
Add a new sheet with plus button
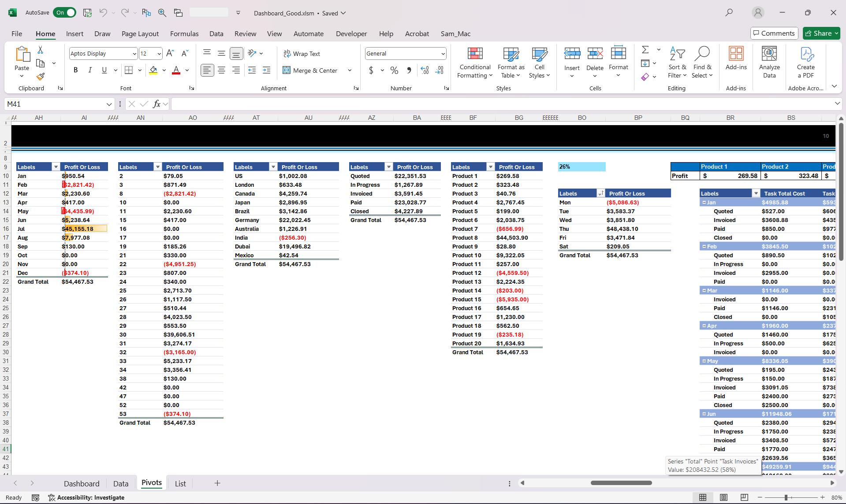coord(217,483)
